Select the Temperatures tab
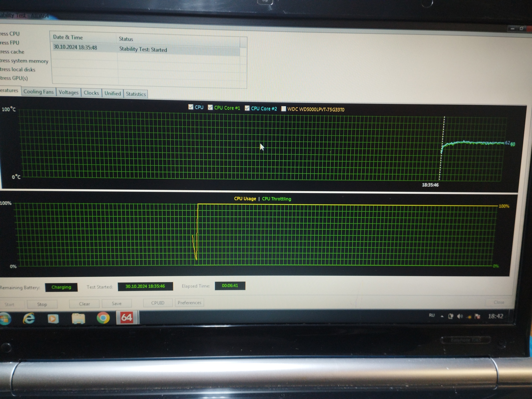532x399 pixels. tap(10, 90)
